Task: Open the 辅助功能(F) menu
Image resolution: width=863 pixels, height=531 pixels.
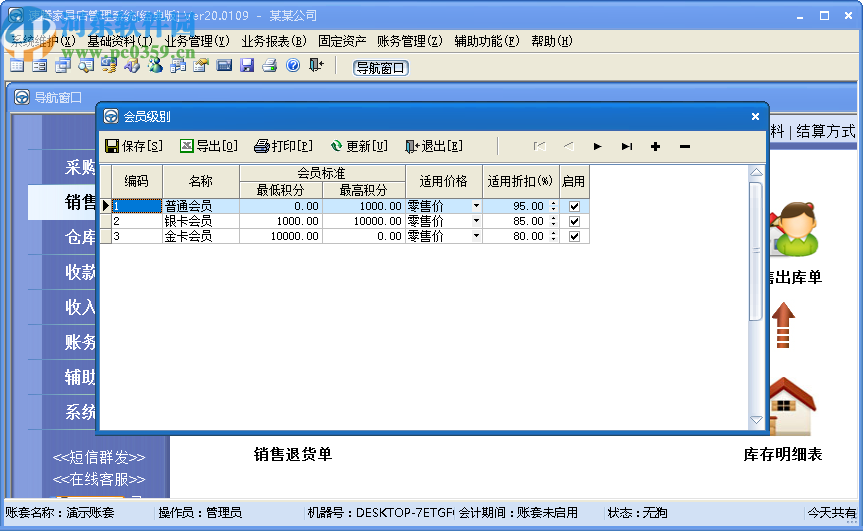Action: tap(487, 41)
